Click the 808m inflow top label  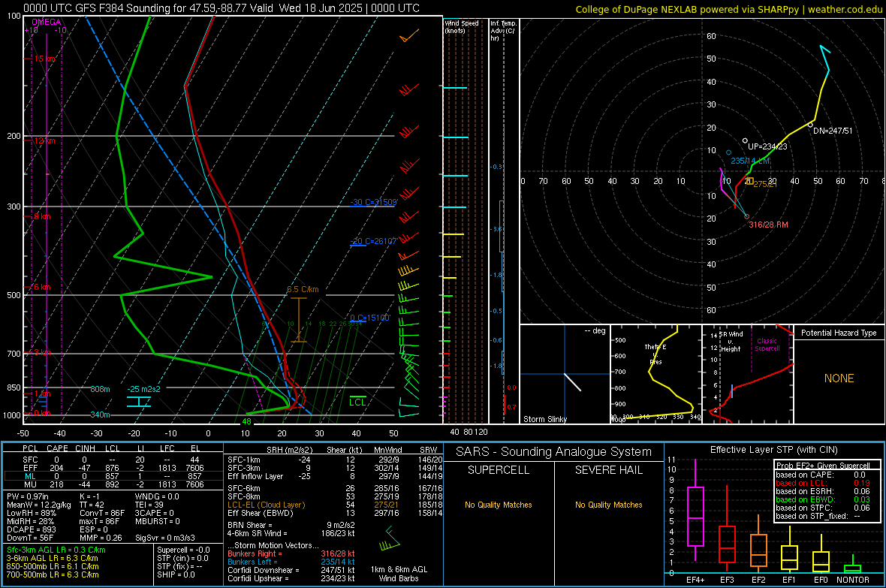click(x=100, y=389)
